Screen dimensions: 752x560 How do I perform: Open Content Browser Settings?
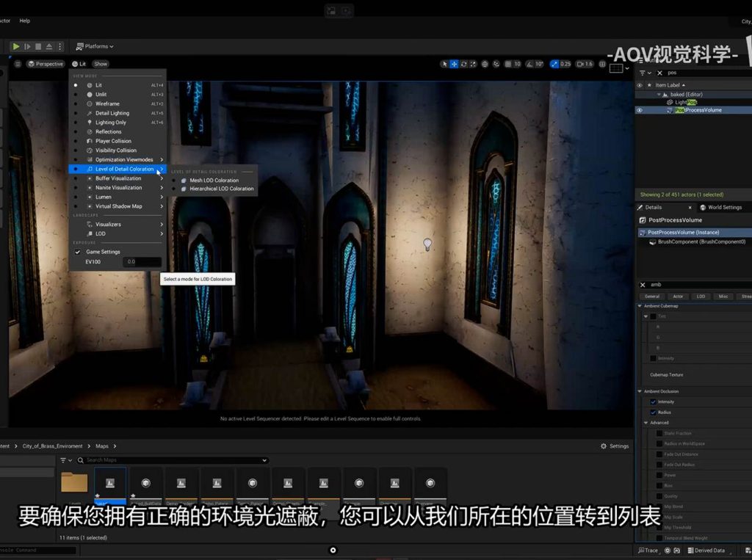tap(615, 446)
